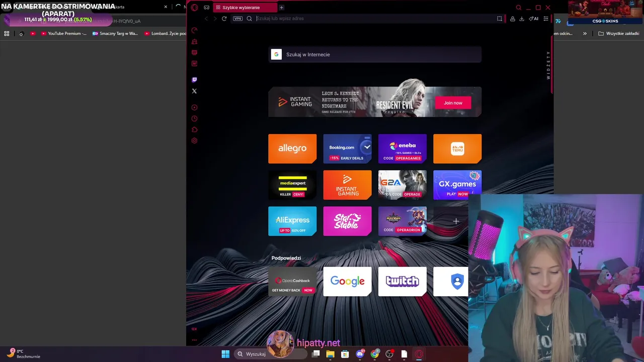Open the allegro speed dial tile
Image resolution: width=644 pixels, height=362 pixels.
click(292, 149)
